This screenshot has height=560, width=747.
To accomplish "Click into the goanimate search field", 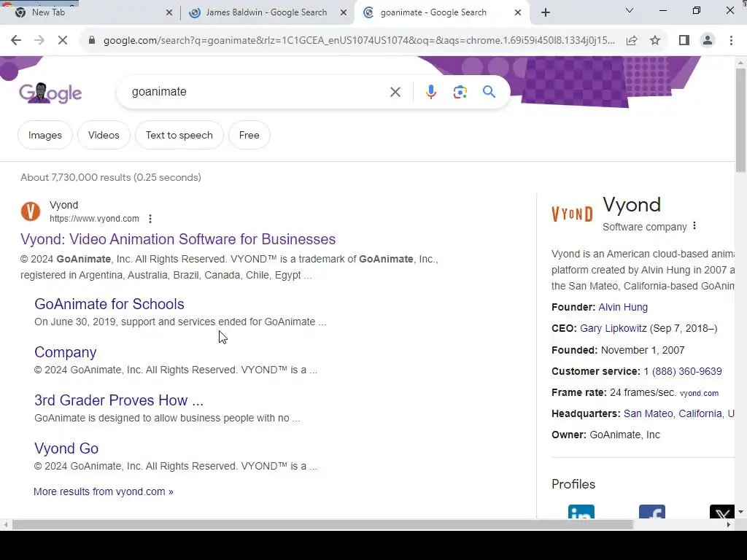I will coord(258,92).
